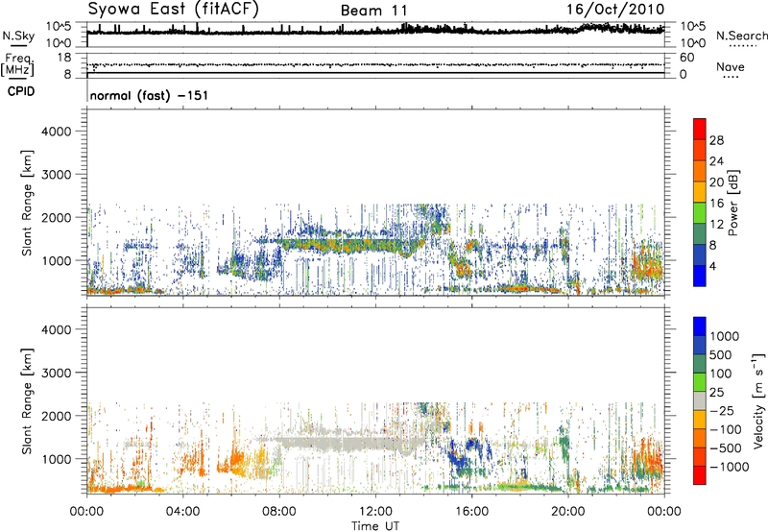The height and width of the screenshot is (532, 768).
Task: Click the "-1000" tick on the Velocity scale
Action: (729, 467)
